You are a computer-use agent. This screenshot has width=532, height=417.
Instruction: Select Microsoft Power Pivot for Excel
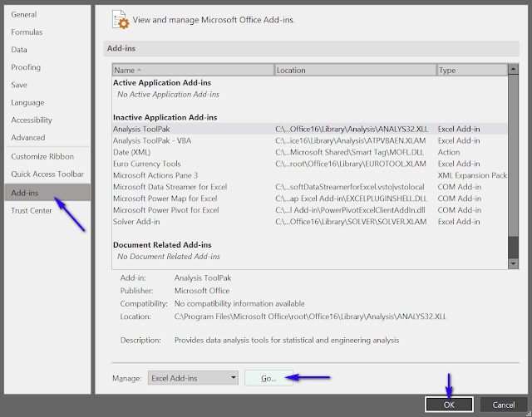point(310,210)
